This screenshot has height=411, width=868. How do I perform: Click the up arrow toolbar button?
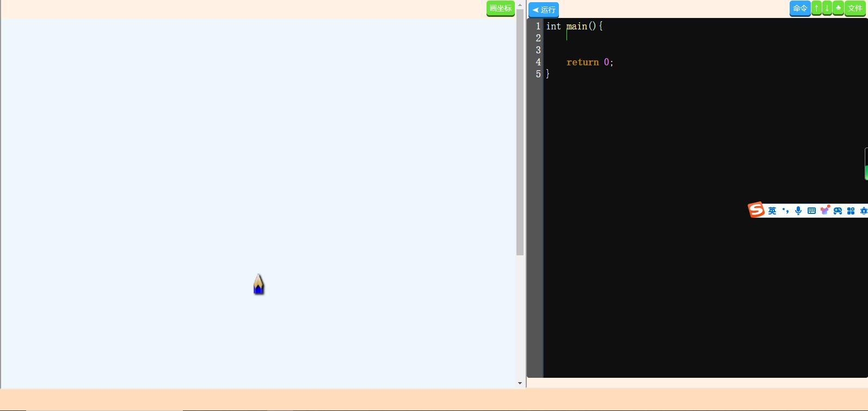[x=816, y=8]
